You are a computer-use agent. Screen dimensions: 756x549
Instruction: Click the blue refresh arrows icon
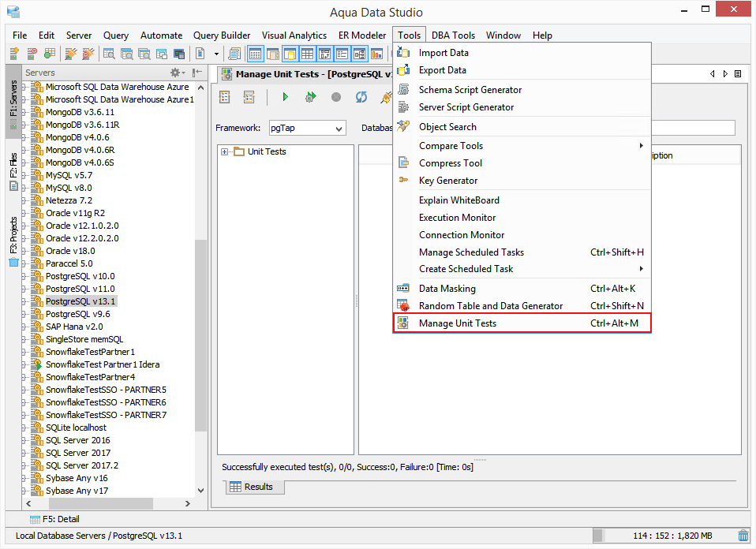coord(361,97)
